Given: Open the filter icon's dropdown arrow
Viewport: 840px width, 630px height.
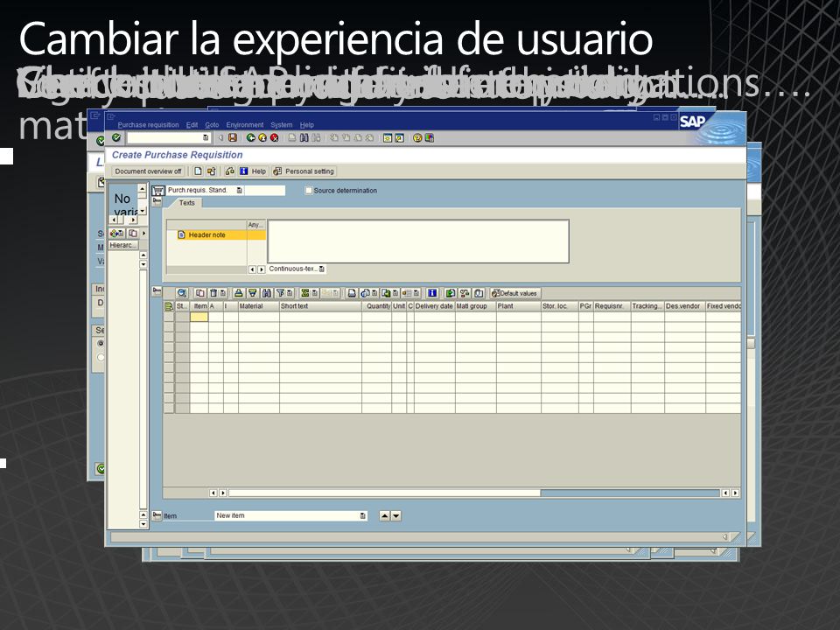Looking at the screenshot, I should 290,293.
